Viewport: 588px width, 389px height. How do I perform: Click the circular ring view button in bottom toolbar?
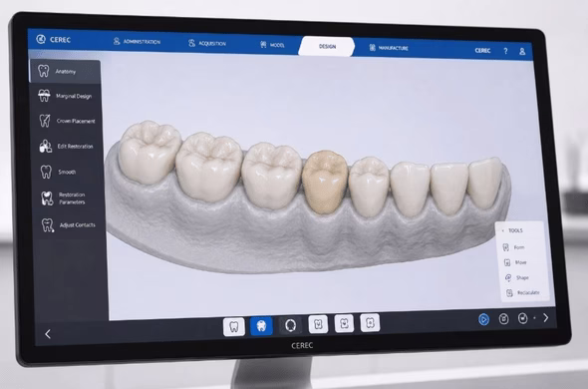pyautogui.click(x=291, y=325)
